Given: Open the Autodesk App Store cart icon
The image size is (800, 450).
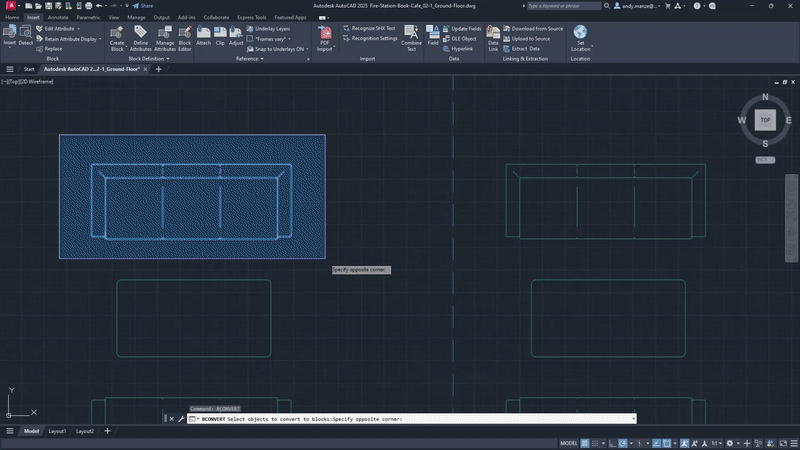Looking at the screenshot, I should (x=667, y=6).
